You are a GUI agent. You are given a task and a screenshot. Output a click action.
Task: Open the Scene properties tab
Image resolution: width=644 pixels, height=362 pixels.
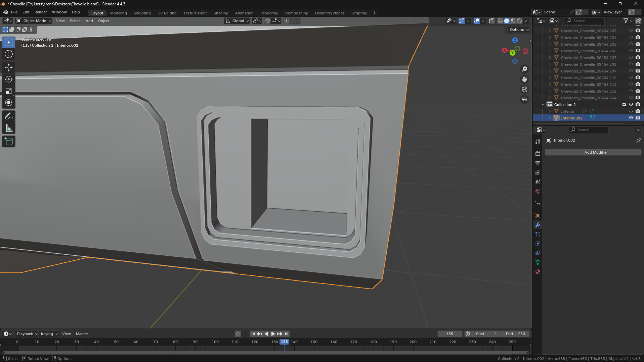pyautogui.click(x=538, y=182)
